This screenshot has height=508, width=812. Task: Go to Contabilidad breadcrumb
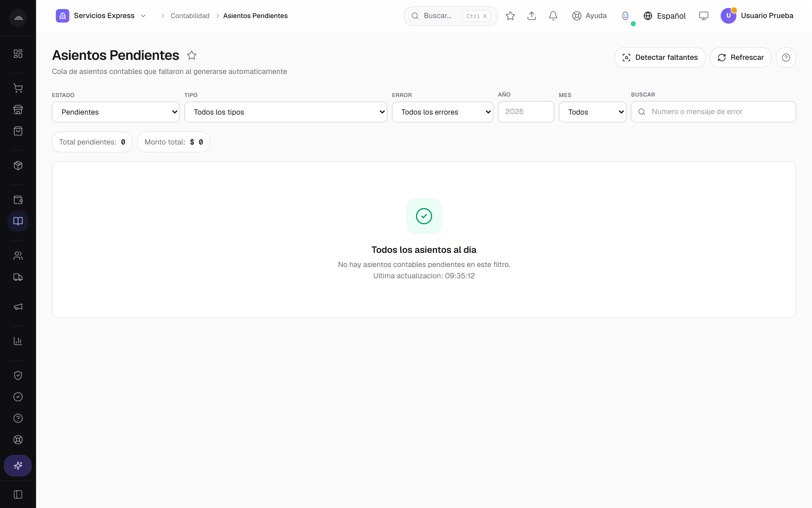[x=190, y=16]
